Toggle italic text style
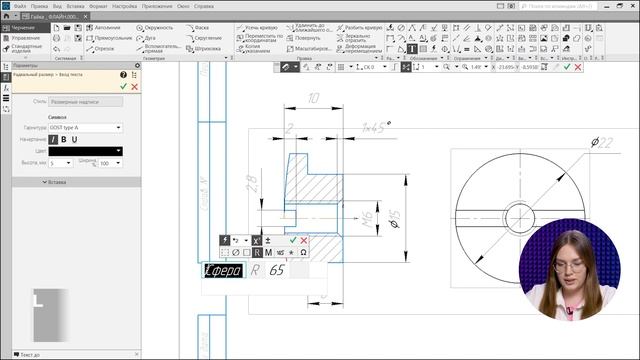Viewport: 640px width, 360px height. [53, 140]
